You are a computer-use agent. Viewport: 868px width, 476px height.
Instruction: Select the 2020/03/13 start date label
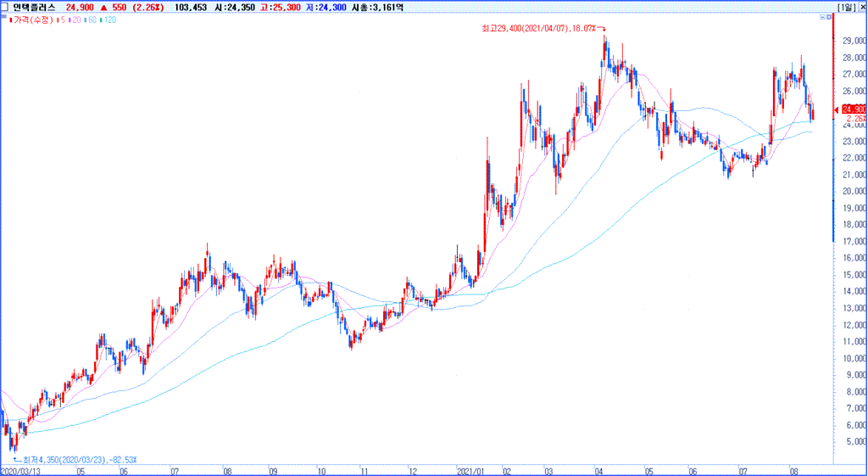click(20, 469)
